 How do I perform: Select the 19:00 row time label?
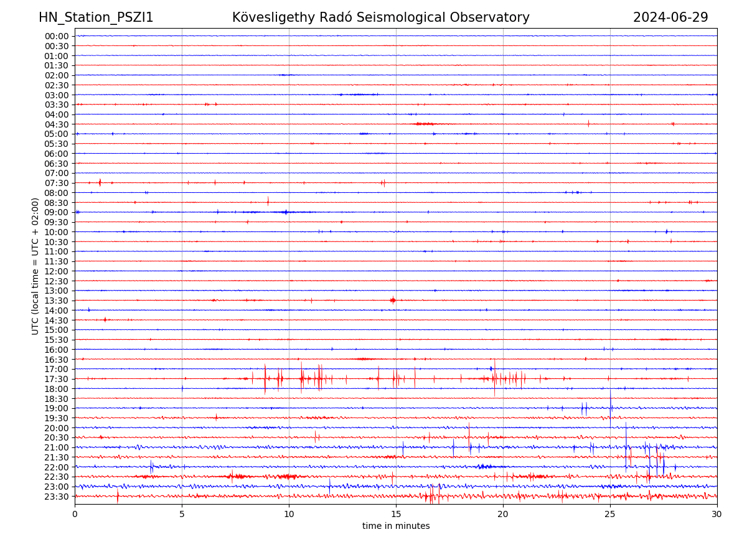click(57, 408)
